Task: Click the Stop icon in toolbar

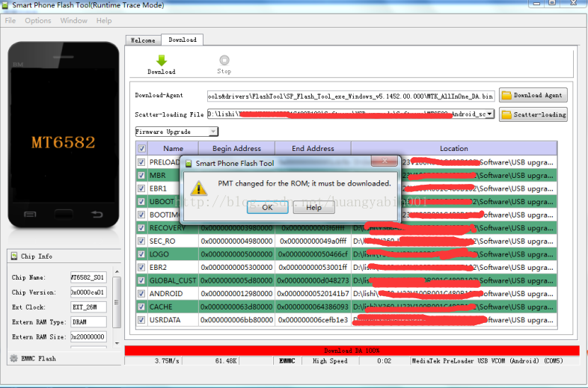Action: 224,60
